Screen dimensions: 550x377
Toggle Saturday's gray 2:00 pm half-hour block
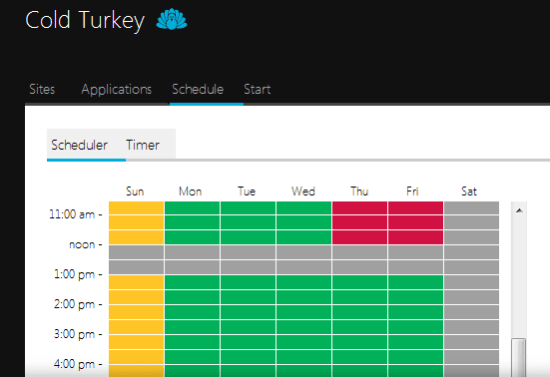click(x=471, y=312)
